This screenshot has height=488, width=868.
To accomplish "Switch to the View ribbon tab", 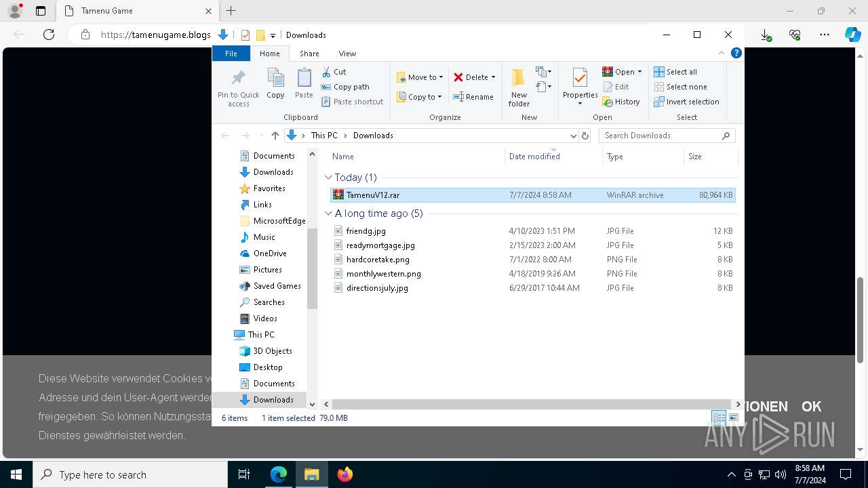I will pyautogui.click(x=347, y=54).
